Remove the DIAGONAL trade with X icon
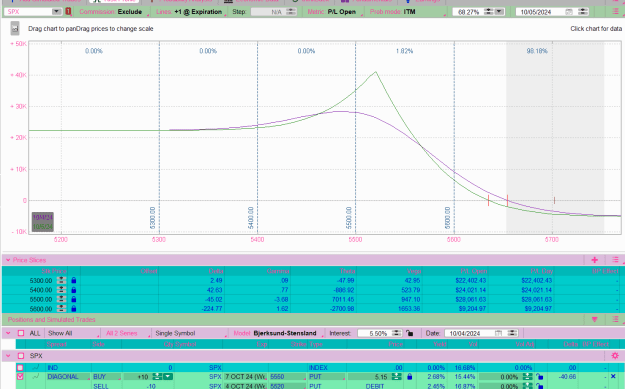The image size is (625, 389). (613, 376)
